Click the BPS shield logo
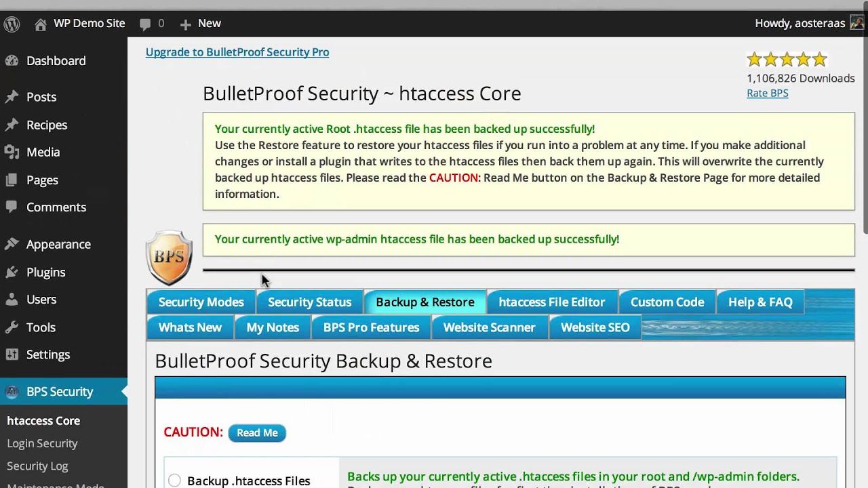The height and width of the screenshot is (488, 868). 169,258
